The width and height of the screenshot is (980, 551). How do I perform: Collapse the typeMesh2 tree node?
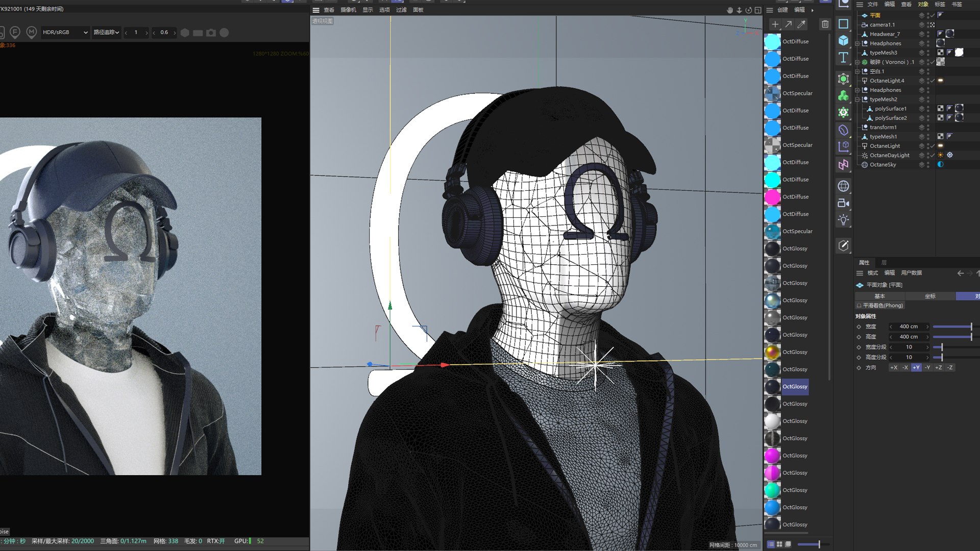click(857, 99)
